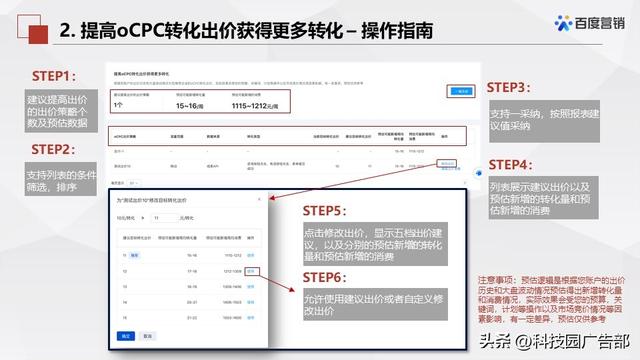Click the 修改出价 link in the table row
The width and height of the screenshot is (640, 360).
(x=447, y=163)
